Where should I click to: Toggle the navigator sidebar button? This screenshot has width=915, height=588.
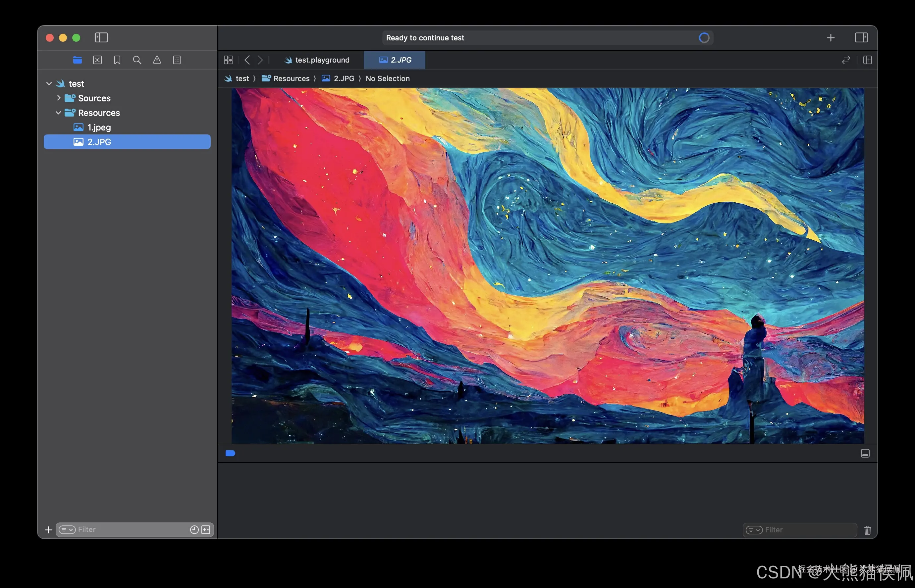coord(101,37)
